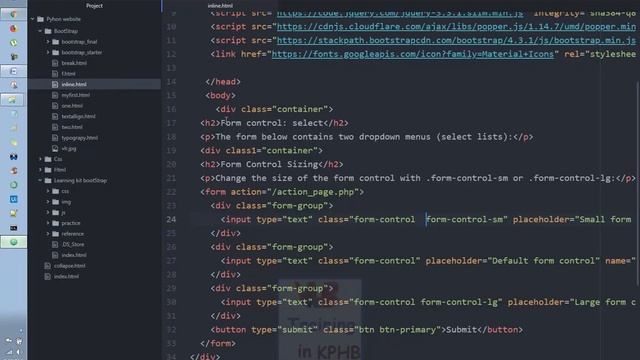
Task: Click the 'class1="container"' attribute on line 19
Action: [x=271, y=151]
